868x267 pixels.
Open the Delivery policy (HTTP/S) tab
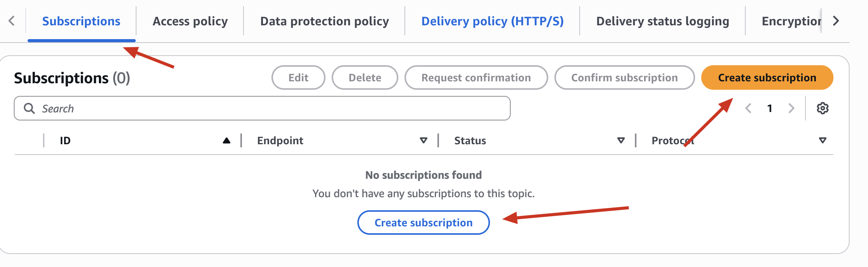tap(492, 21)
